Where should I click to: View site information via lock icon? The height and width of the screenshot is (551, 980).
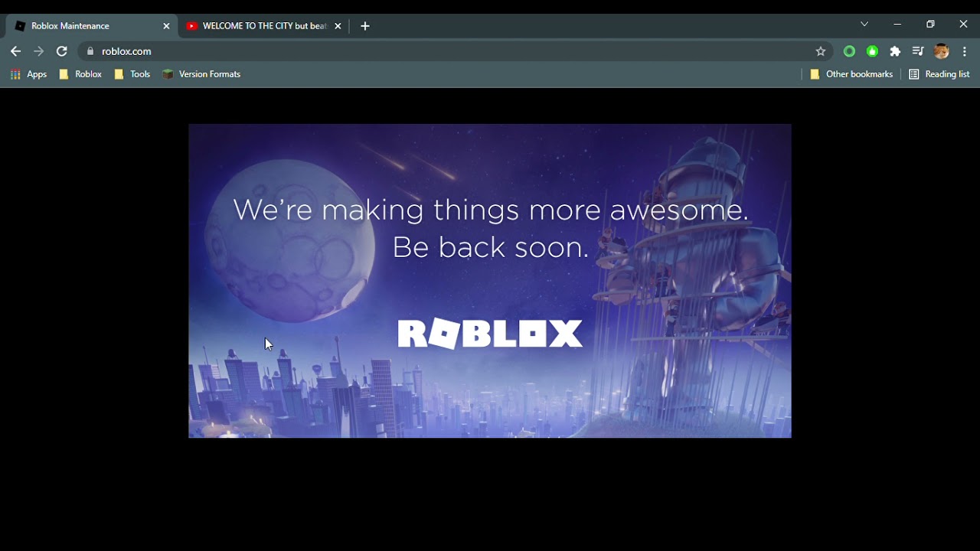[90, 51]
